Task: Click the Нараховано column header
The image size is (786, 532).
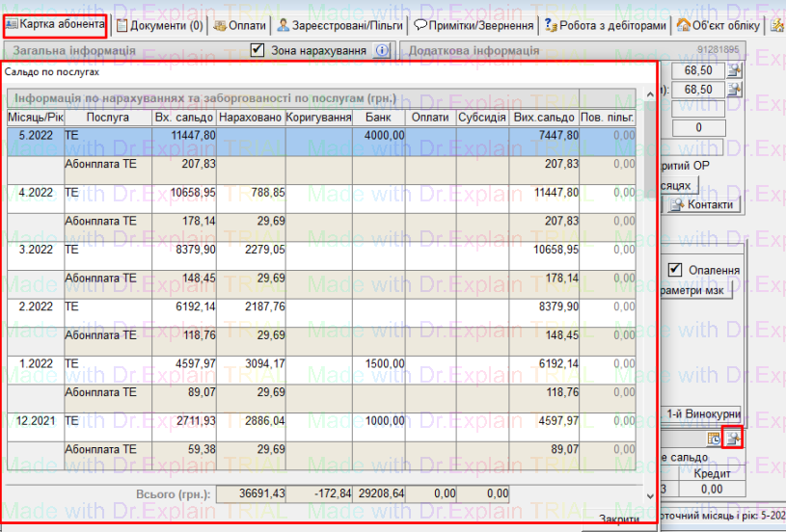Action: coord(250,118)
